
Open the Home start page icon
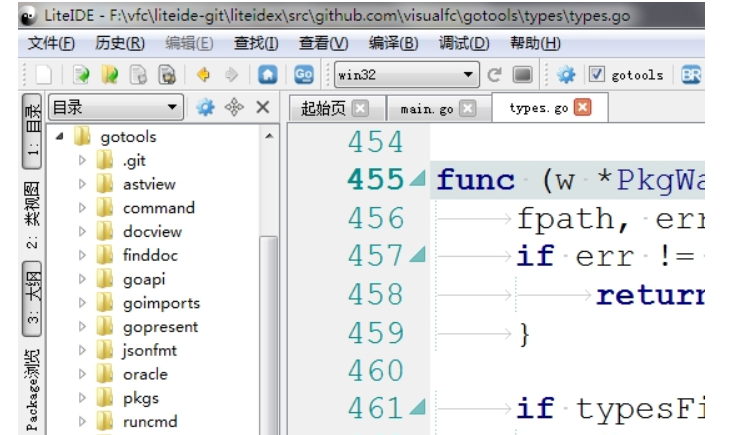pyautogui.click(x=268, y=75)
